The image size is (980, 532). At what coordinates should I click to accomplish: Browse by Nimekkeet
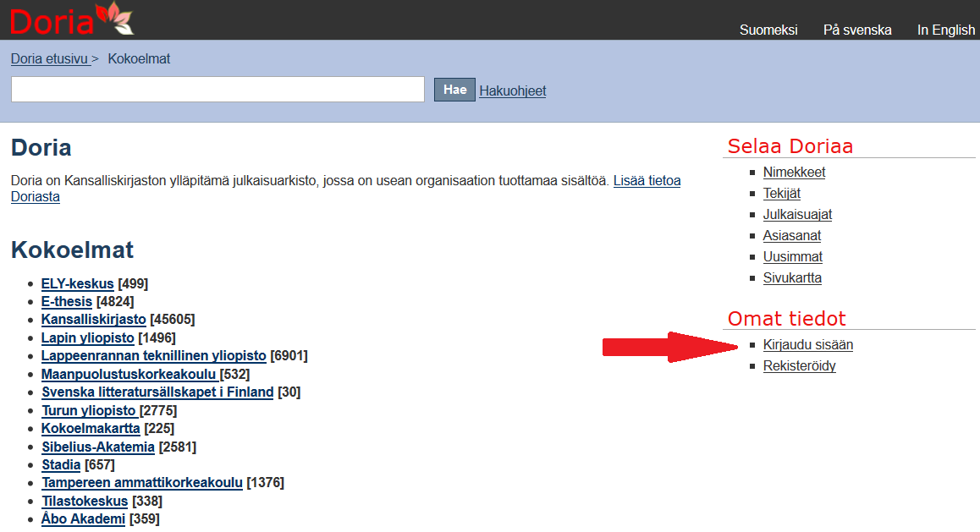[x=794, y=172]
